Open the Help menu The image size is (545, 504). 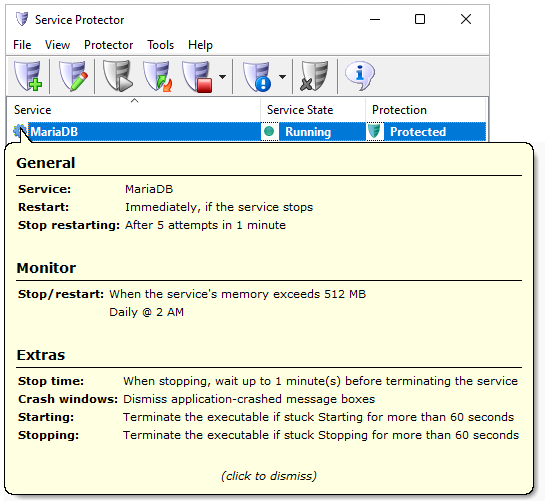coord(200,45)
